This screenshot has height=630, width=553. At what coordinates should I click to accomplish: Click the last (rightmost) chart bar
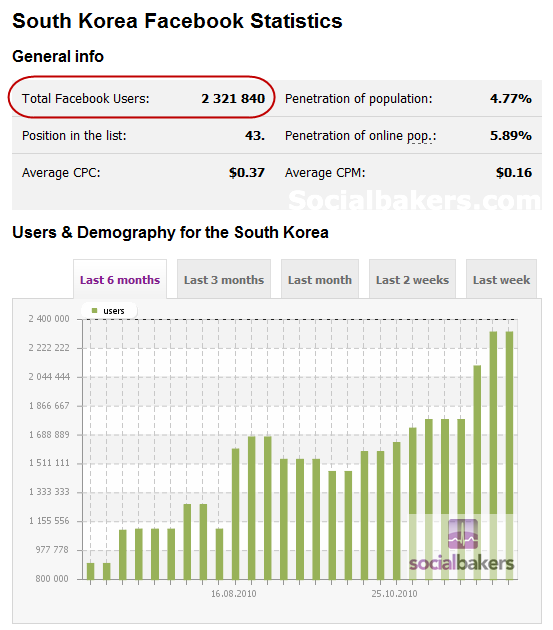[509, 455]
